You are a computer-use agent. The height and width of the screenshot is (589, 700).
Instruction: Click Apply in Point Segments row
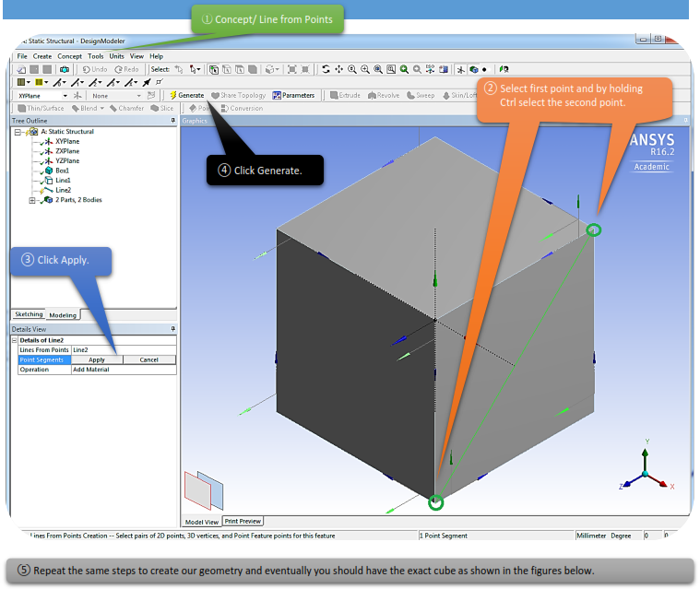[x=97, y=359]
